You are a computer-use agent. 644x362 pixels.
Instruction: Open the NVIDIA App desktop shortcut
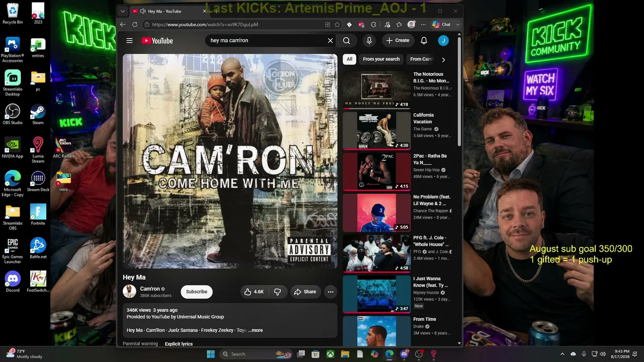point(13,148)
